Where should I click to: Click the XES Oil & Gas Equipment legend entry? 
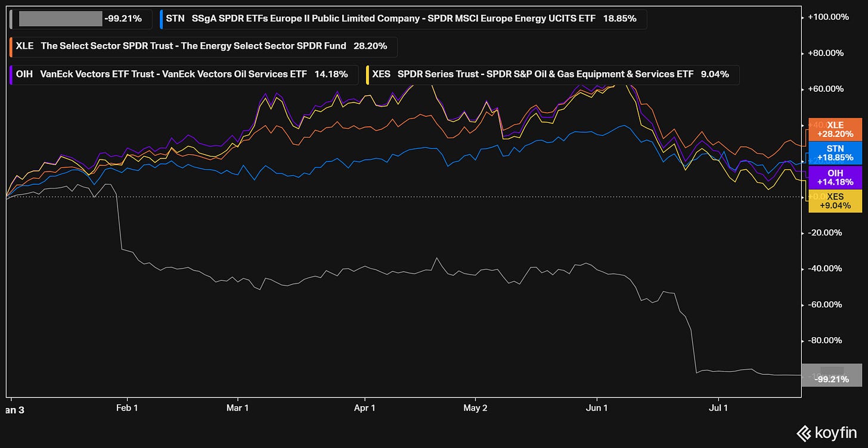click(552, 74)
